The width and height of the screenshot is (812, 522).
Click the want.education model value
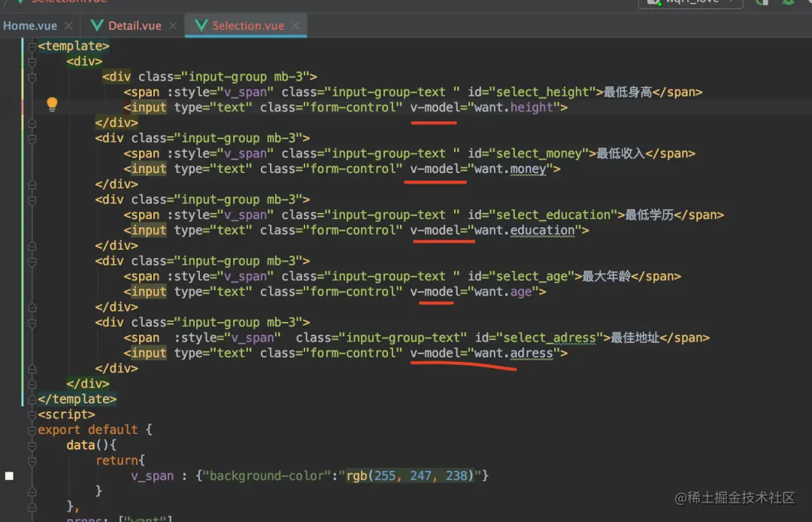coord(525,230)
